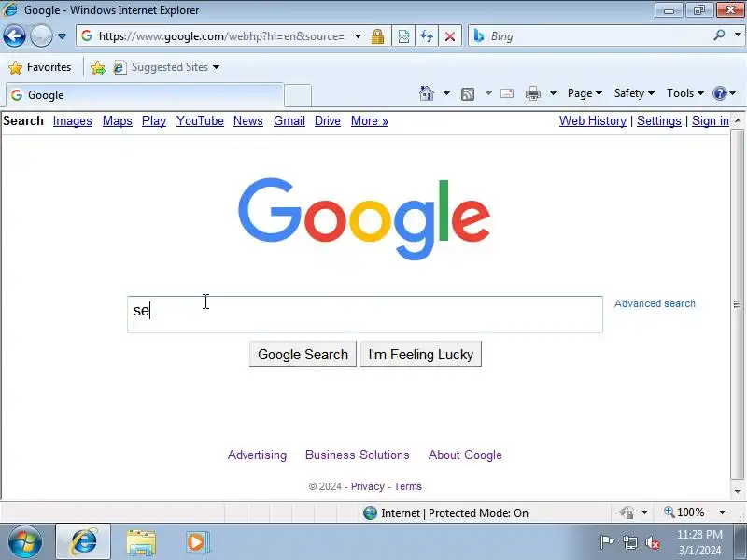Toggle Compatibility View broken-page icon
Screen dimensions: 747x560
click(403, 36)
